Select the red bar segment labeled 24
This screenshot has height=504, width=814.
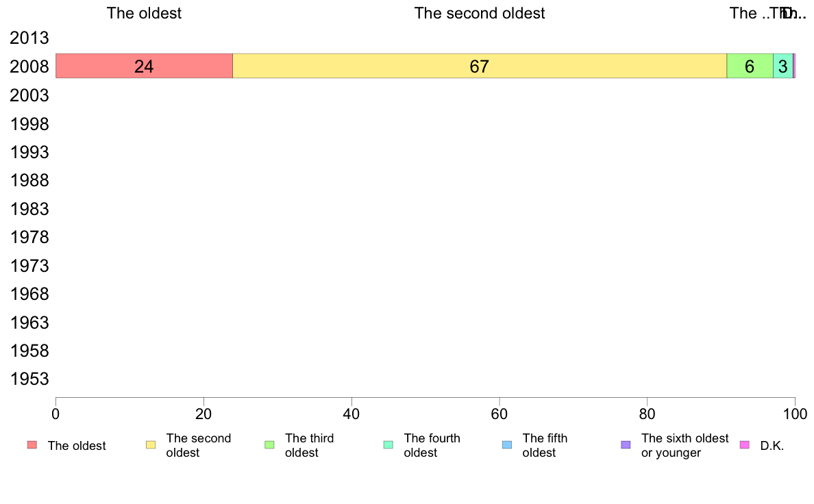pos(144,66)
